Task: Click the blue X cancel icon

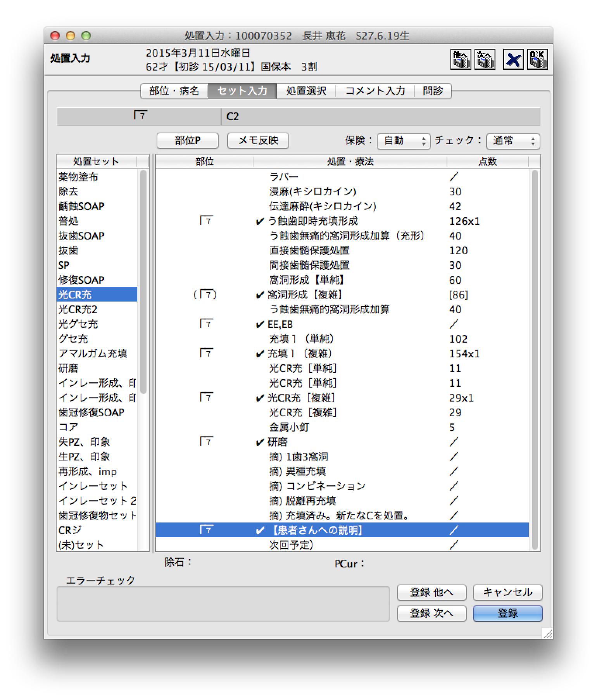Action: click(513, 59)
